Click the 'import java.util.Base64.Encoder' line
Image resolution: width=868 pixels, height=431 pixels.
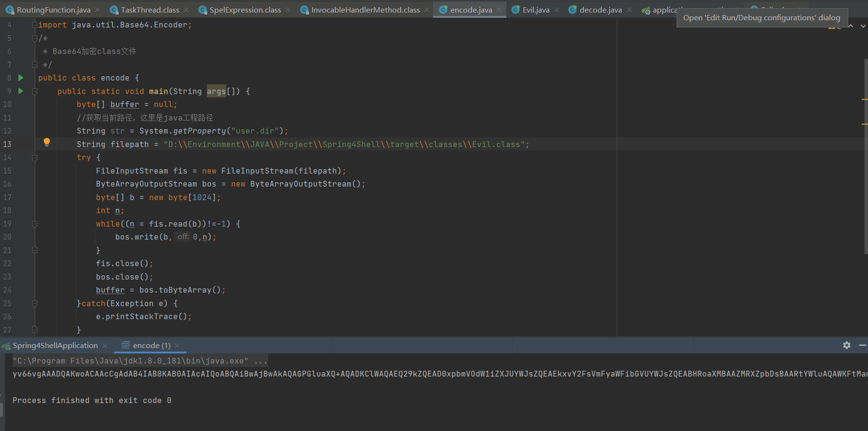click(x=115, y=25)
